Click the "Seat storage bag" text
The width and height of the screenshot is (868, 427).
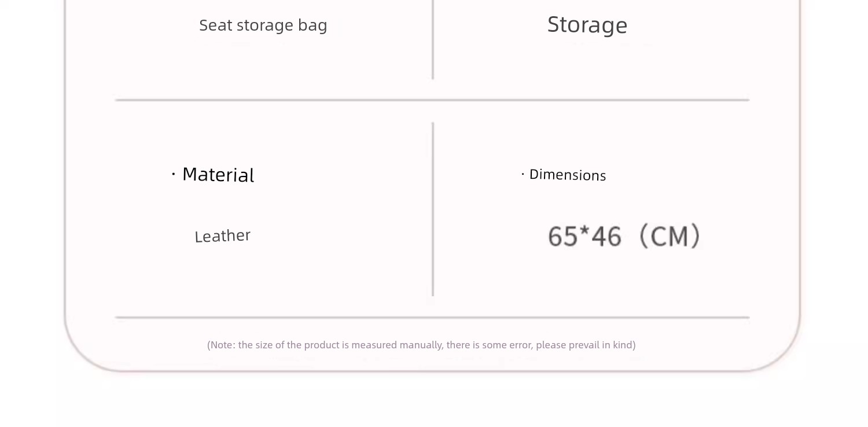click(263, 25)
